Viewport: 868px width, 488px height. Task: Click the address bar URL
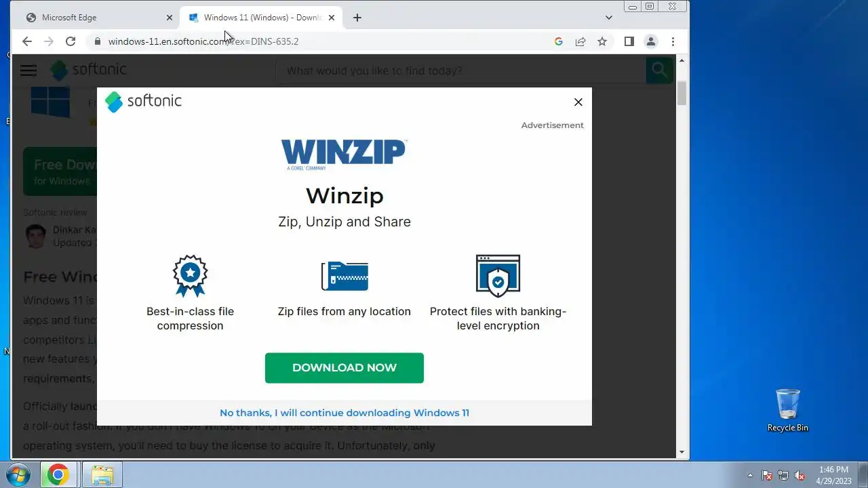[203, 41]
